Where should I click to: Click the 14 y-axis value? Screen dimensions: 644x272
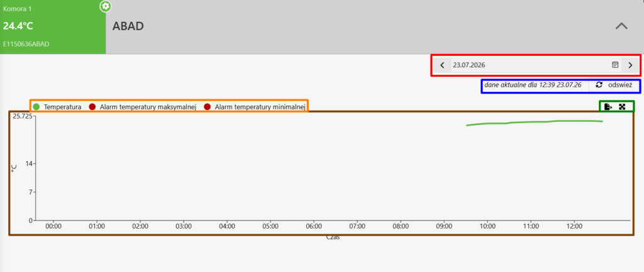pos(29,164)
